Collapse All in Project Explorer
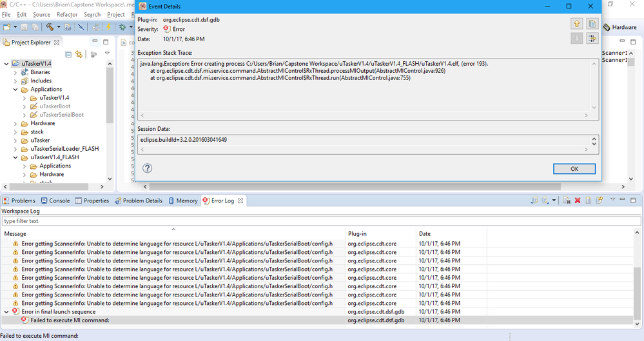This screenshot has width=644, height=341. [68, 54]
